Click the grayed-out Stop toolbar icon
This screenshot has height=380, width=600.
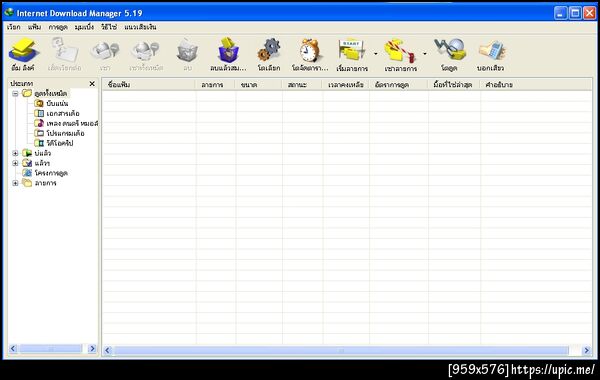[x=104, y=51]
